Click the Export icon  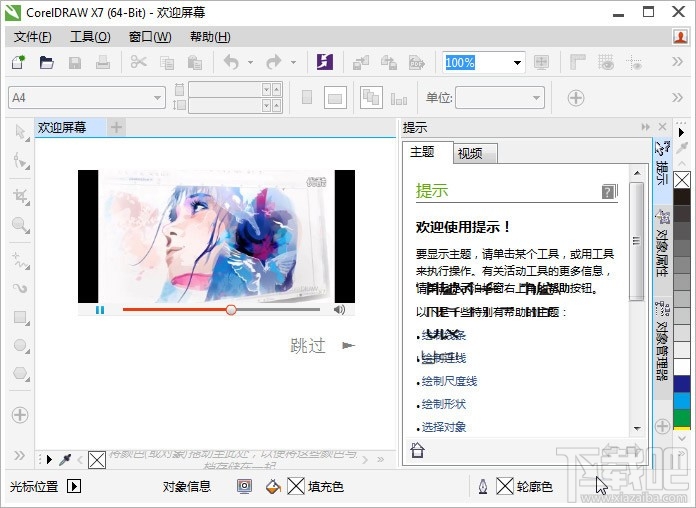point(389,62)
